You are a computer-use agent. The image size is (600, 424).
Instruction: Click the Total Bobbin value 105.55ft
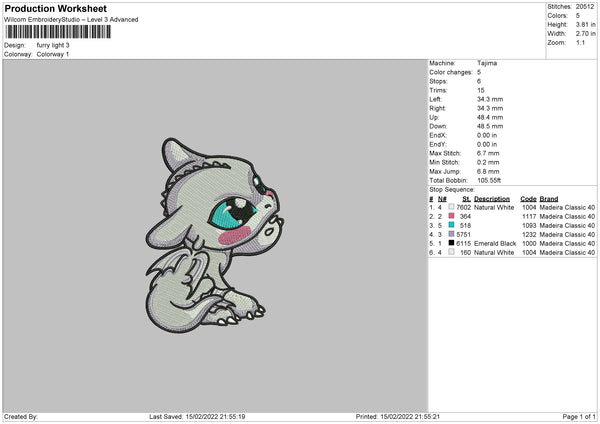coord(489,180)
